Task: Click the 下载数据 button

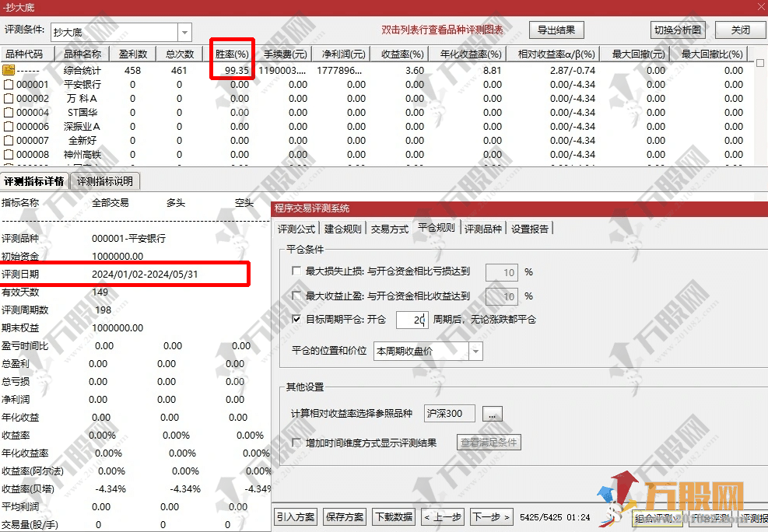Action: point(394,516)
